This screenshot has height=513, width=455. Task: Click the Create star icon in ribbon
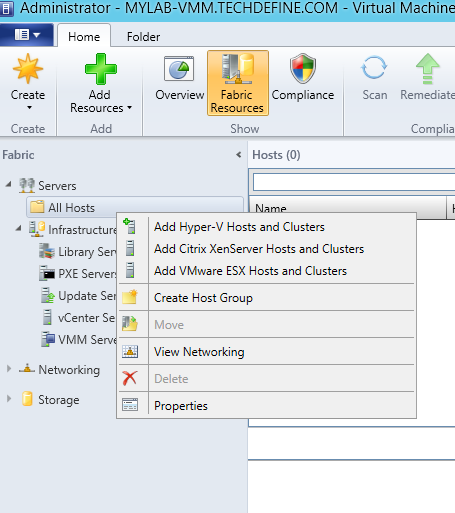point(28,68)
